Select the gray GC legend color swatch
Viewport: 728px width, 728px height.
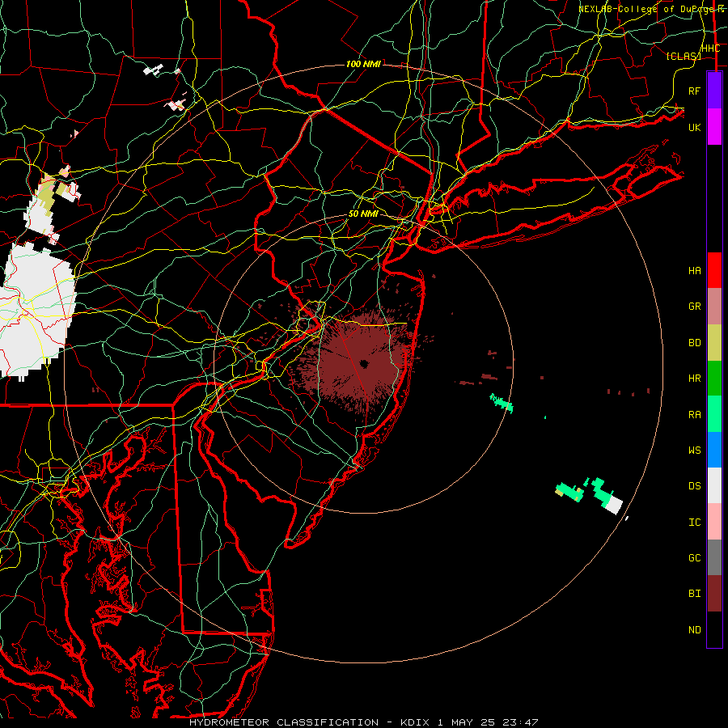click(x=714, y=557)
